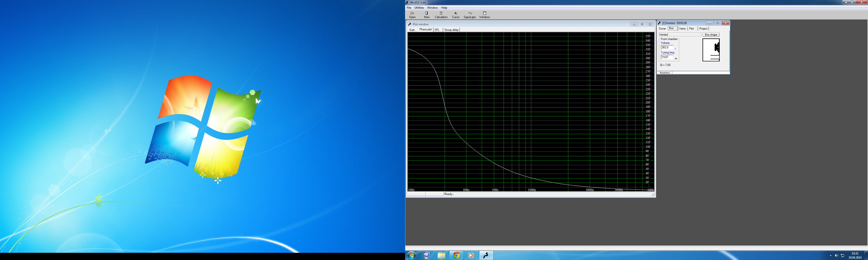The width and height of the screenshot is (868, 260).
Task: Open Google Chrome from taskbar
Action: [456, 255]
